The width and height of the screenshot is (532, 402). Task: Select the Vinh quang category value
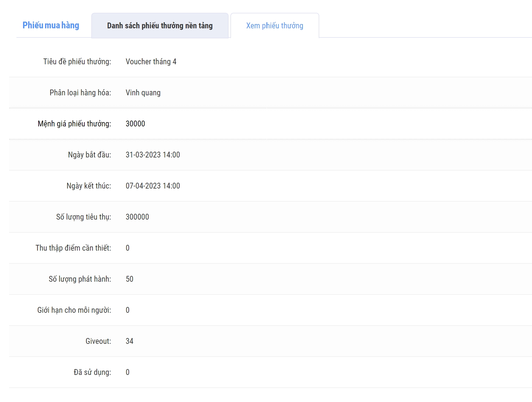(x=143, y=93)
